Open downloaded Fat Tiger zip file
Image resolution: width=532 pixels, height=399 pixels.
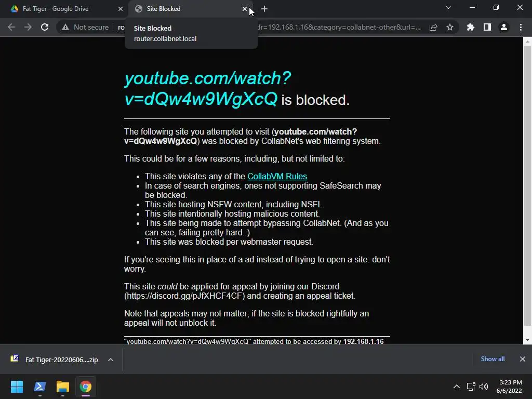pyautogui.click(x=55, y=360)
